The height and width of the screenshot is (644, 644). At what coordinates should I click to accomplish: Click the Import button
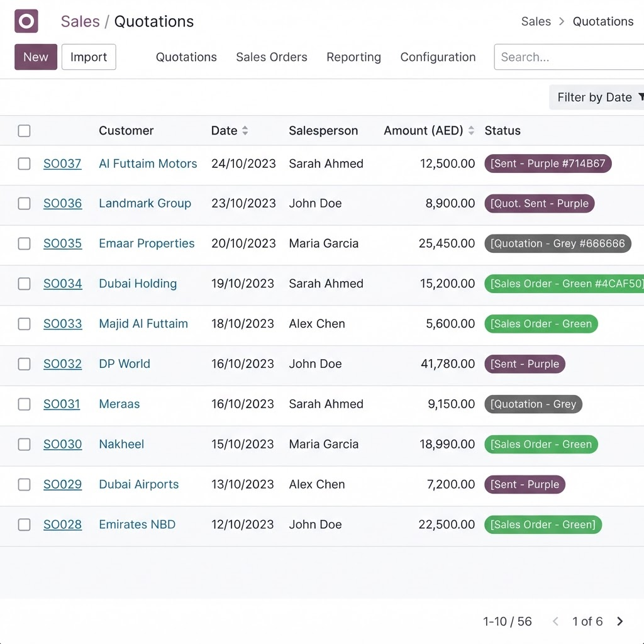(x=89, y=57)
